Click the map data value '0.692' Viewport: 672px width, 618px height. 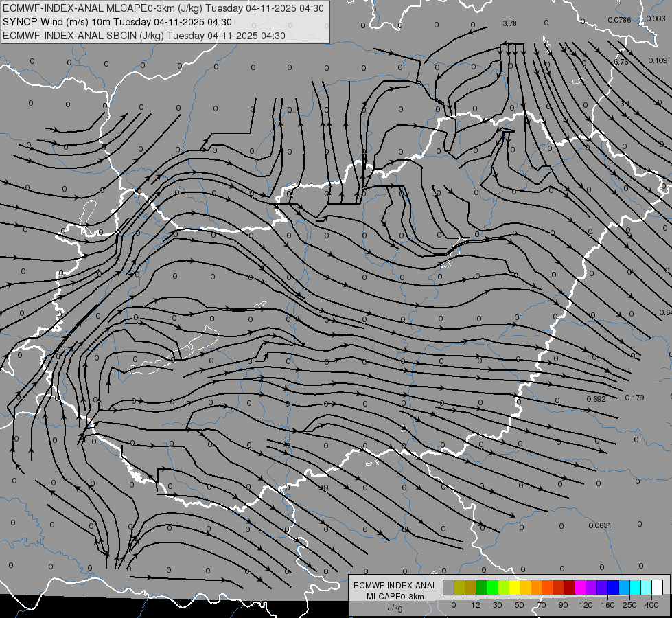coord(596,399)
